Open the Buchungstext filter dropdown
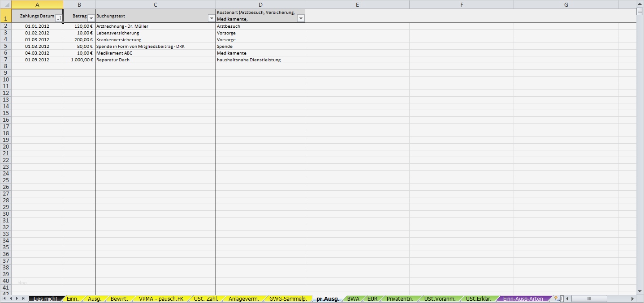Image resolution: width=644 pixels, height=303 pixels. pos(211,18)
